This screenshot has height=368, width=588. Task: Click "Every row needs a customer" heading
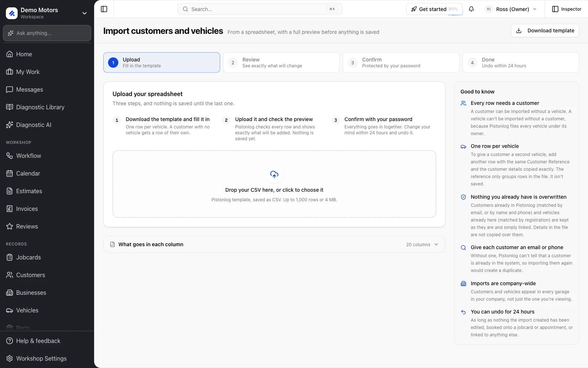[505, 103]
